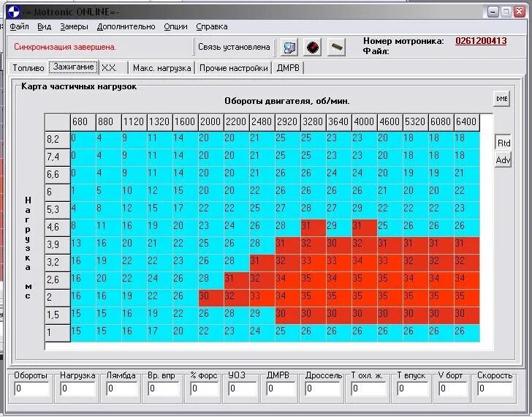Click cell at load 8,2 and 680 rpm

coord(83,140)
